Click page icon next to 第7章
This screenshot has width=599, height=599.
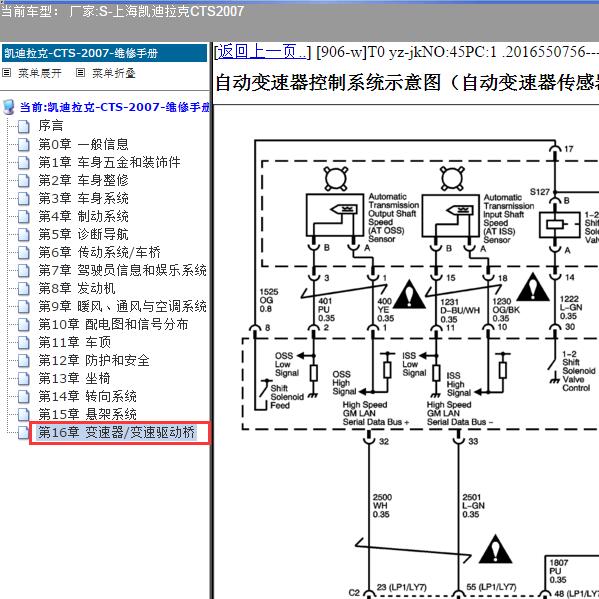pyautogui.click(x=24, y=270)
